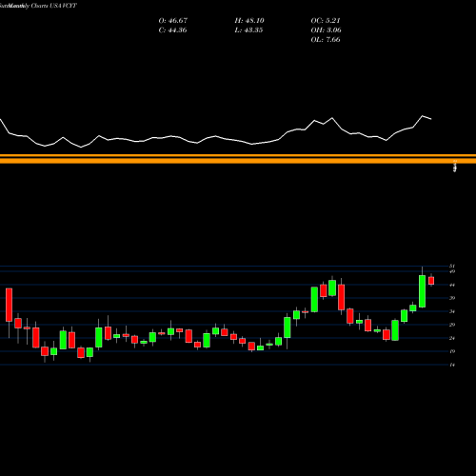The image size is (476, 476).
Task: Click the 51 price axis label
Action: (452, 266)
